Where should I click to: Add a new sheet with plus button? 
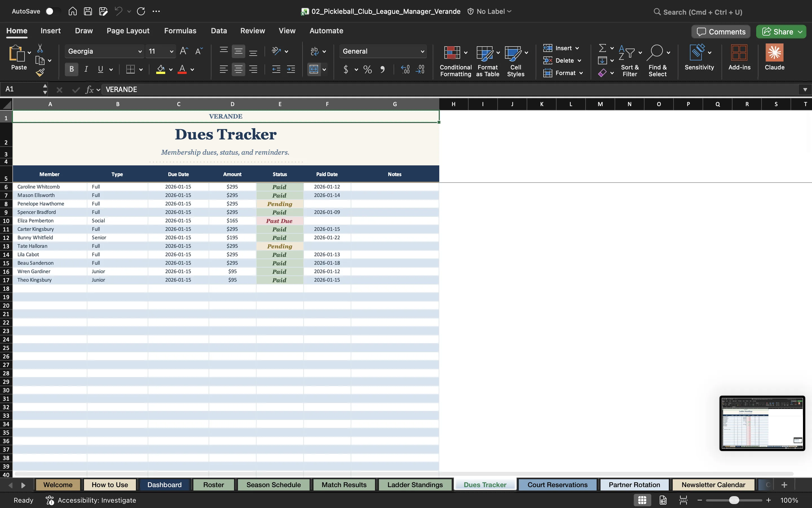coord(784,485)
